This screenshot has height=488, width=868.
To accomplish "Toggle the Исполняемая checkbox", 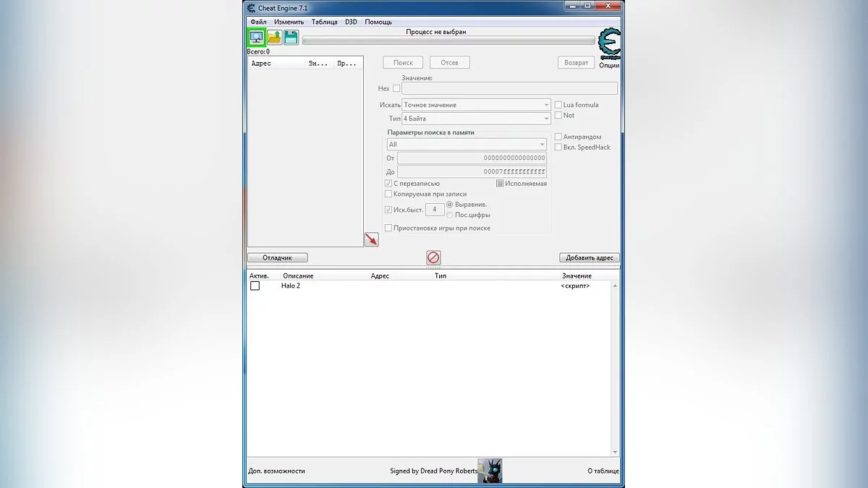I will click(500, 184).
